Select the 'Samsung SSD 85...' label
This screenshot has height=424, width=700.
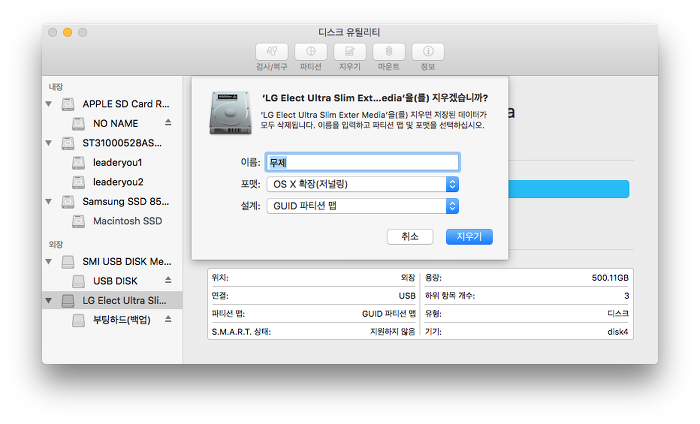click(x=125, y=202)
